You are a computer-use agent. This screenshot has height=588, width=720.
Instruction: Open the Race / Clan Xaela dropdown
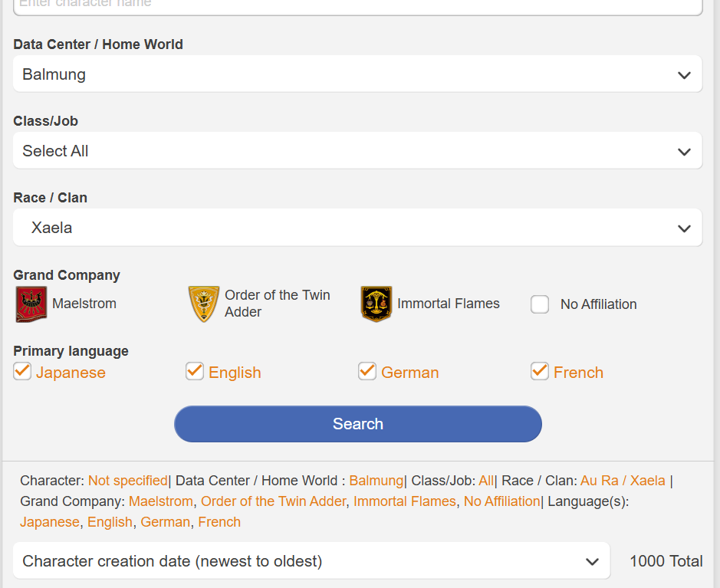pos(358,228)
